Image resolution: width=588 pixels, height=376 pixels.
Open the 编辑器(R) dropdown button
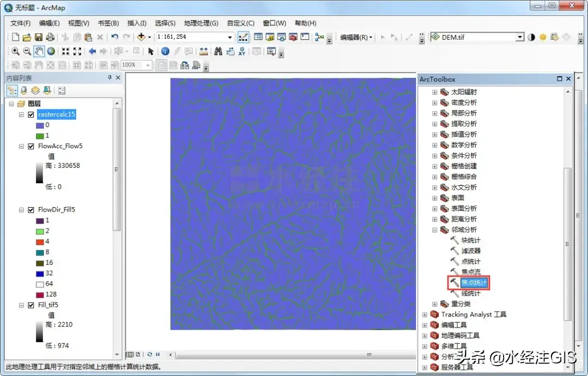(356, 37)
